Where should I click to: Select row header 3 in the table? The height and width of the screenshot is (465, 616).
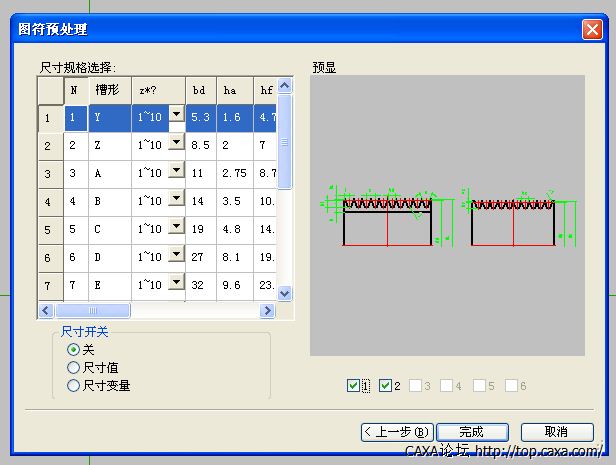(48, 174)
